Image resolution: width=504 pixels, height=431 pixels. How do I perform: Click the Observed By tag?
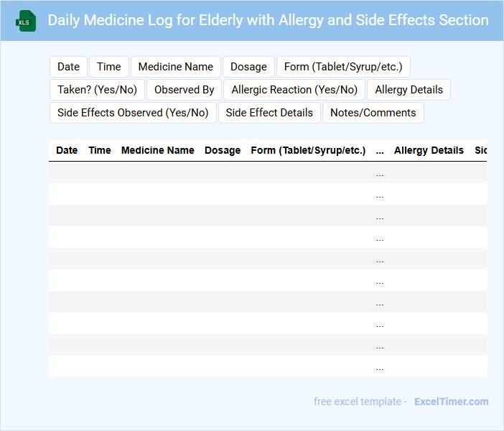pyautogui.click(x=185, y=90)
